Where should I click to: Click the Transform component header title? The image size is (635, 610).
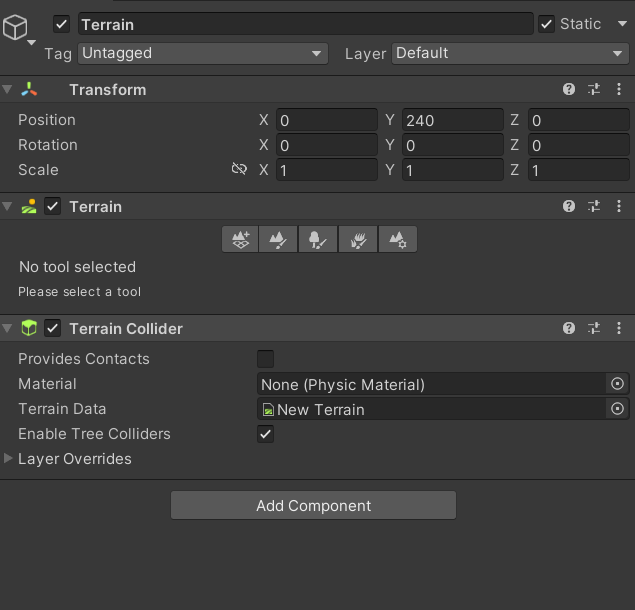[x=108, y=90]
